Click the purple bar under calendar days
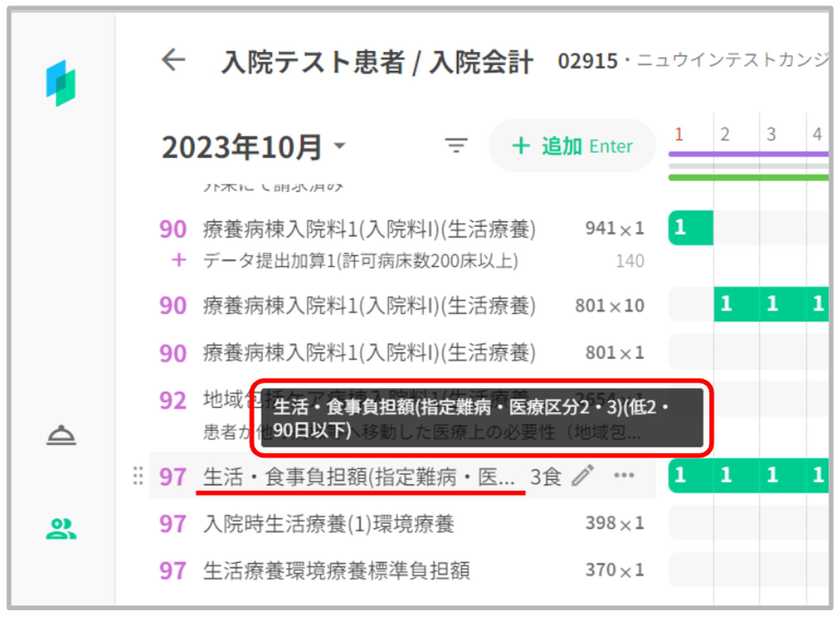The image size is (840, 617). coord(748,154)
